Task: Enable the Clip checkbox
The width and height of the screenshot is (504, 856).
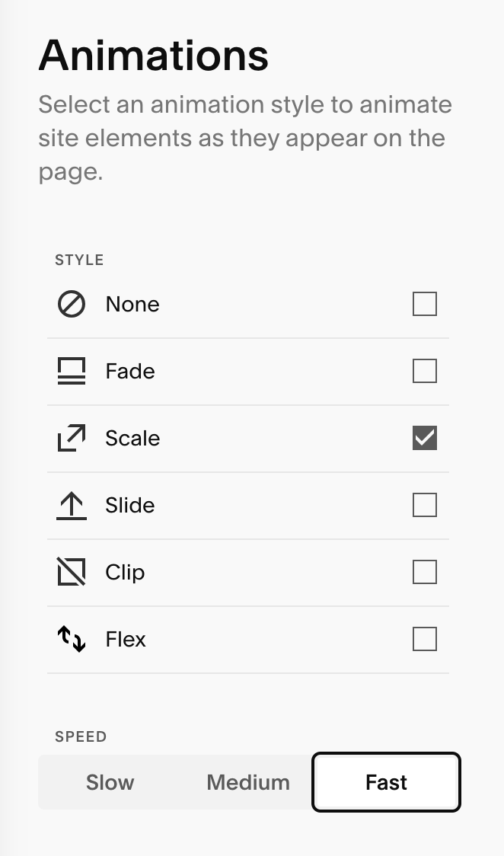Action: click(425, 572)
